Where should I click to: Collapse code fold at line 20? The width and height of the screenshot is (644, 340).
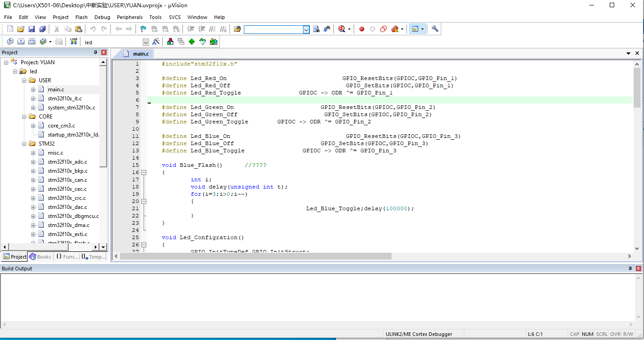144,201
